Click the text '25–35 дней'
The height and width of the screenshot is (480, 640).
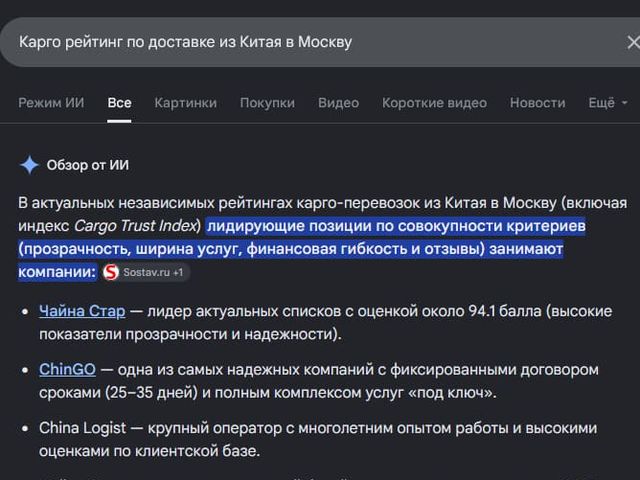[x=151, y=393]
